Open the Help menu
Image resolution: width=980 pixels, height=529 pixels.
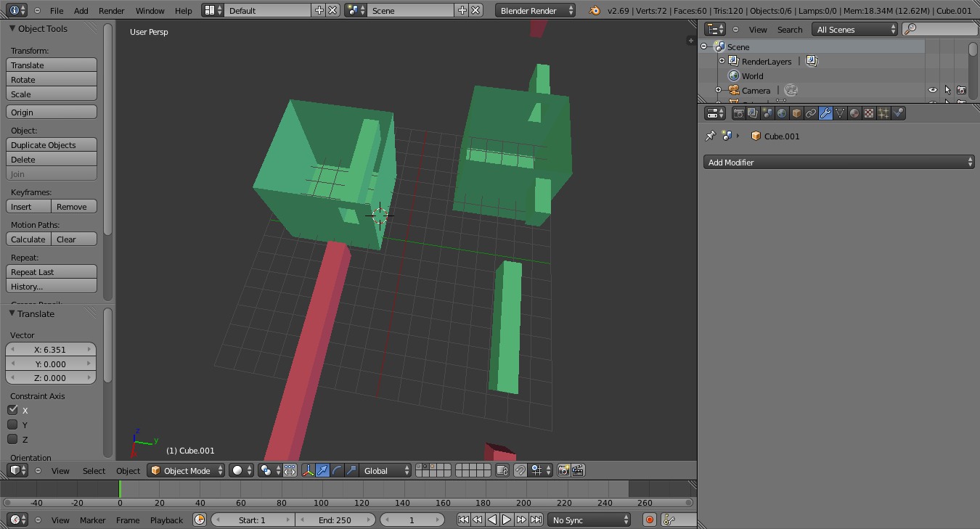[184, 11]
